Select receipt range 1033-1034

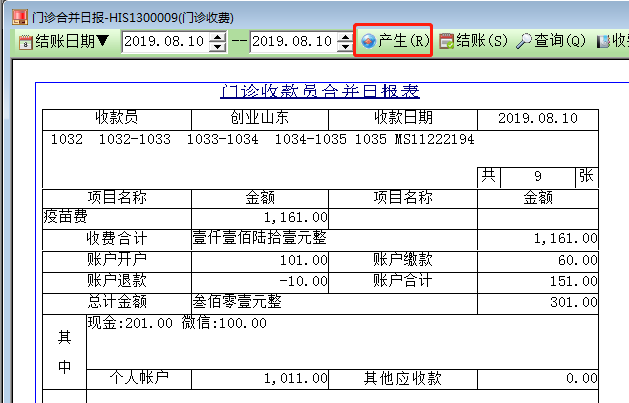[223, 139]
